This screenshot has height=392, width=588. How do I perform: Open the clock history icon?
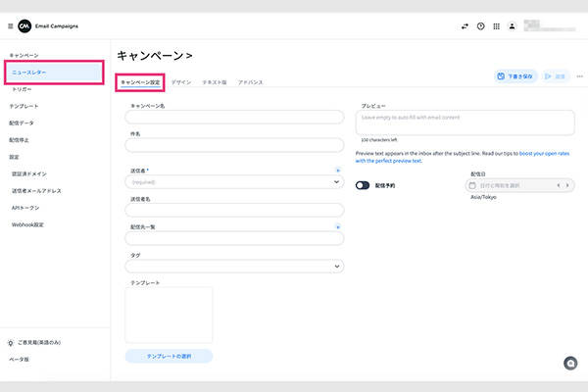click(x=480, y=26)
